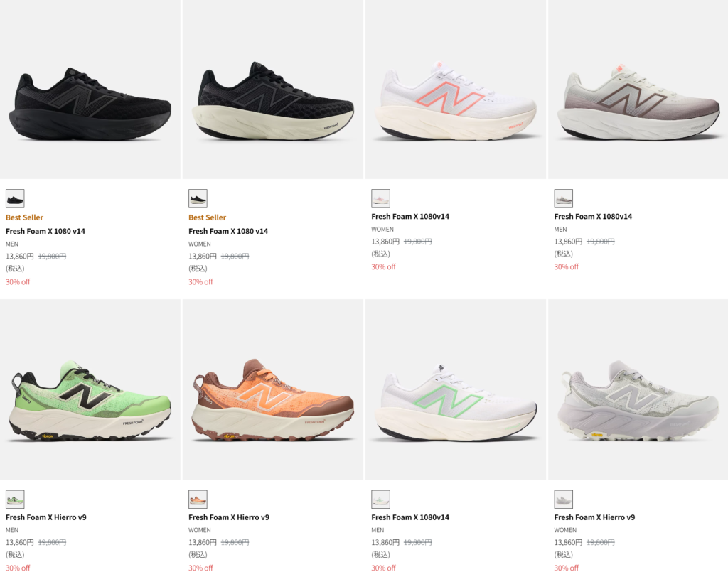The image size is (728, 572).
Task: View the light grey Hierro v9 shoe image
Action: 638,389
